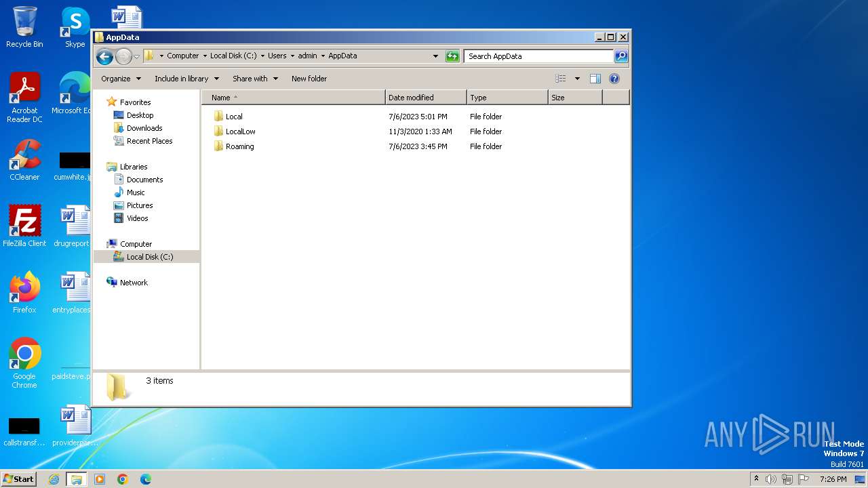The image size is (868, 488).
Task: Focus the Search AppData field
Action: (539, 56)
